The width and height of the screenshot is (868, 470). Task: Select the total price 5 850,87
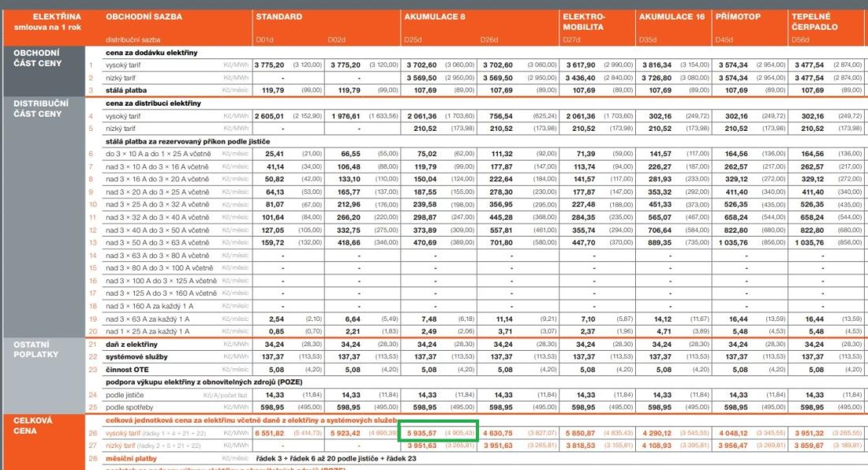pyautogui.click(x=580, y=433)
